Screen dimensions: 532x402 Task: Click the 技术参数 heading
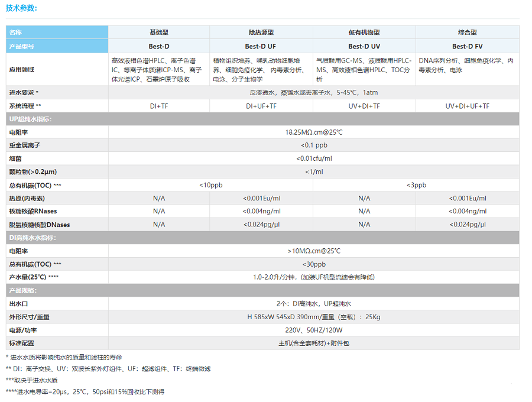21,8
